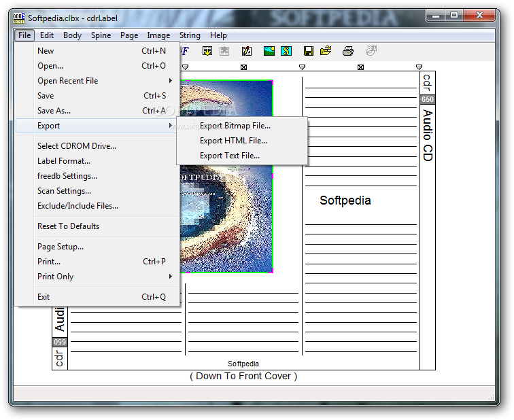Click the printer icon in toolbar

coord(348,51)
